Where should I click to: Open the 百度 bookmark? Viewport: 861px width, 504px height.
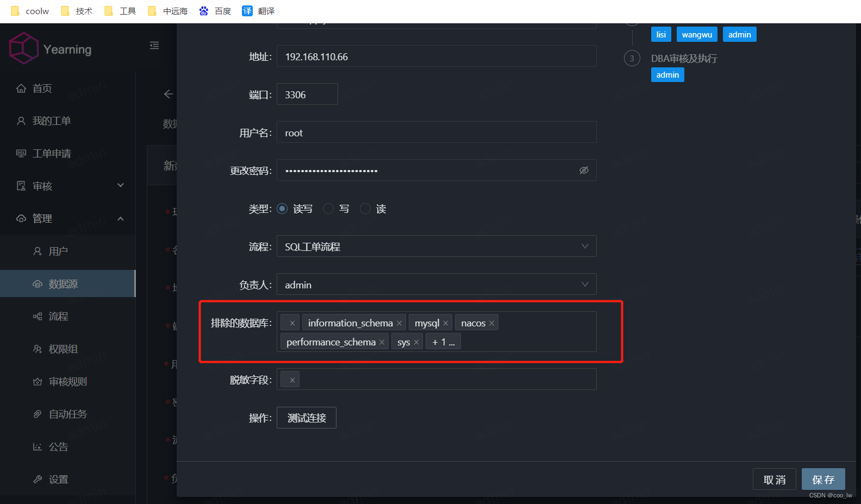point(215,11)
